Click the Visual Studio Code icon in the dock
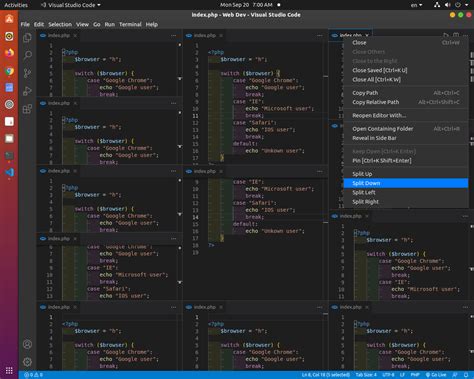 click(9, 172)
